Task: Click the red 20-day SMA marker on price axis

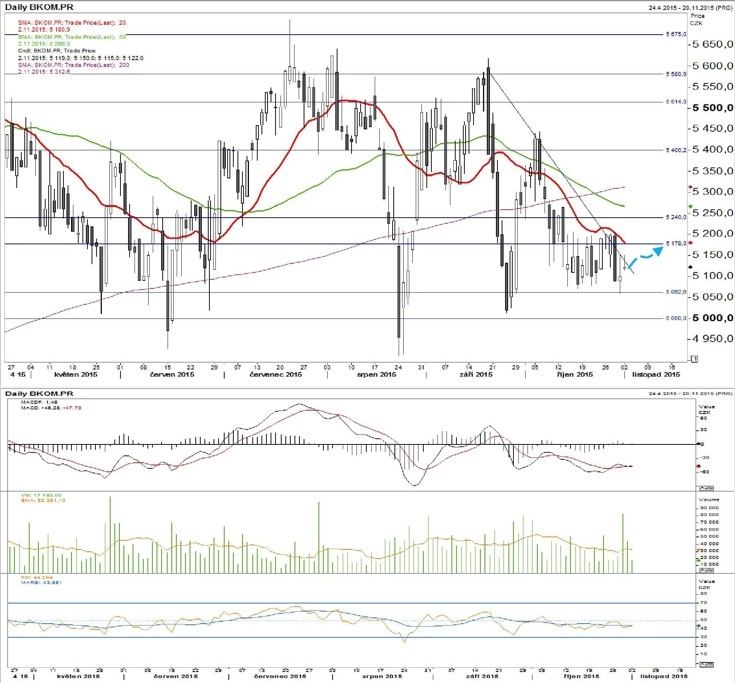Action: 690,242
